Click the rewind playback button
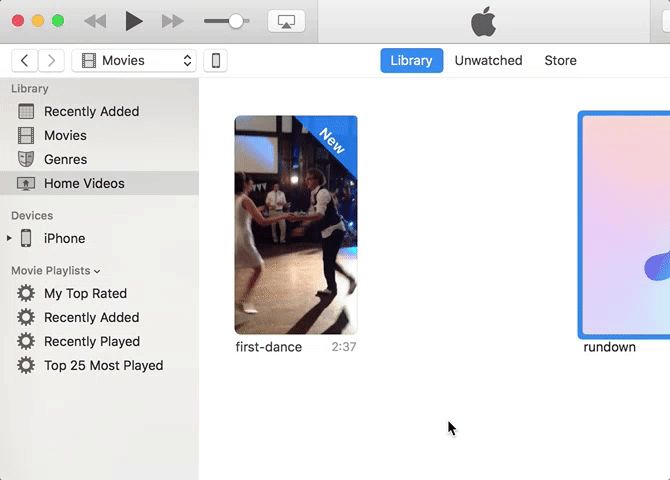 95,21
